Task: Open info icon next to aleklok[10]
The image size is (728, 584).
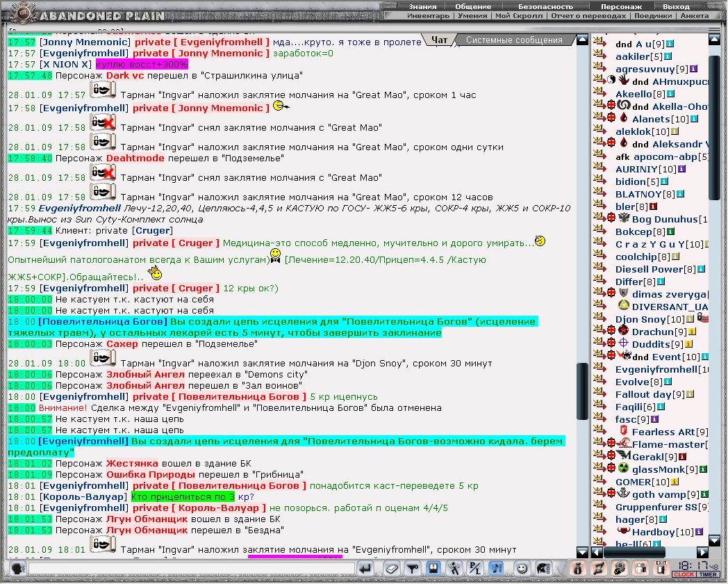Action: [x=675, y=131]
